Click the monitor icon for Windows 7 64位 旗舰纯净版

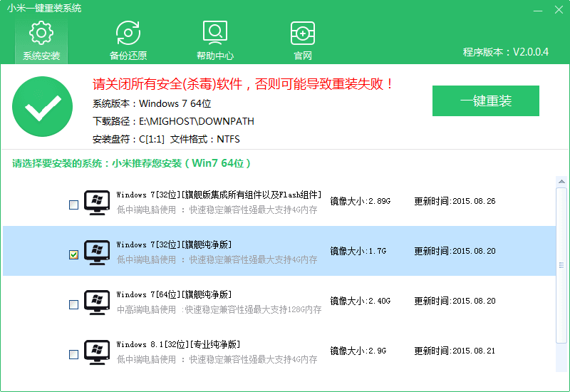point(97,302)
